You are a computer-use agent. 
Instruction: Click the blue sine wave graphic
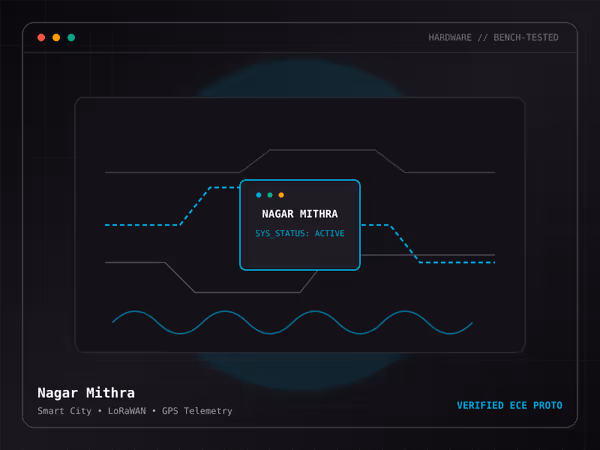click(292, 322)
